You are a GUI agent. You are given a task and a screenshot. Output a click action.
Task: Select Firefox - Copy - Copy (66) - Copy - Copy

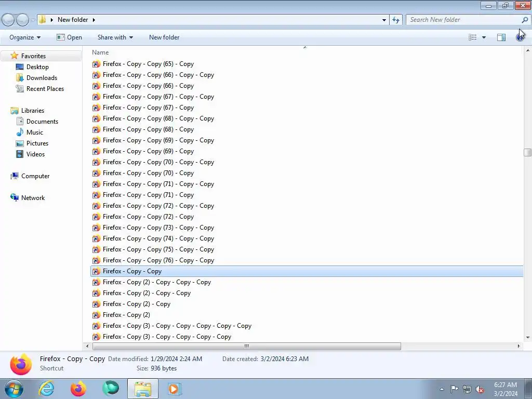click(153, 75)
